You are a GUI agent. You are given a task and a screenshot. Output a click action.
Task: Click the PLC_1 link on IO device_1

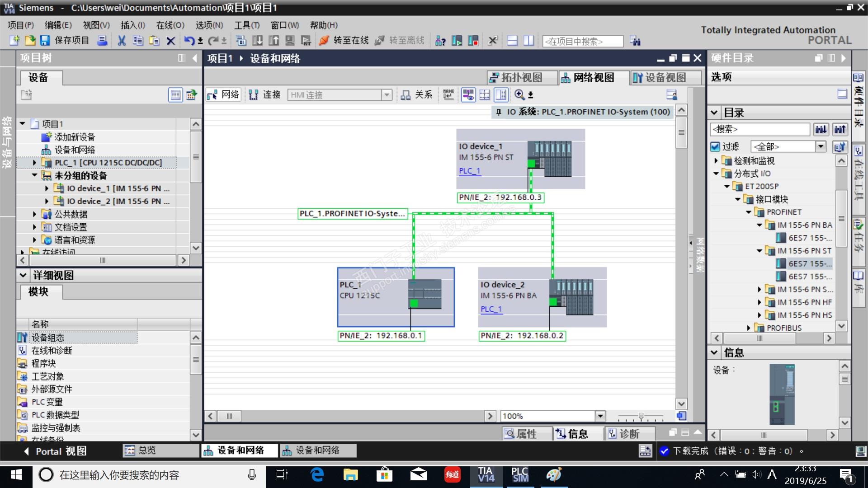pyautogui.click(x=469, y=171)
